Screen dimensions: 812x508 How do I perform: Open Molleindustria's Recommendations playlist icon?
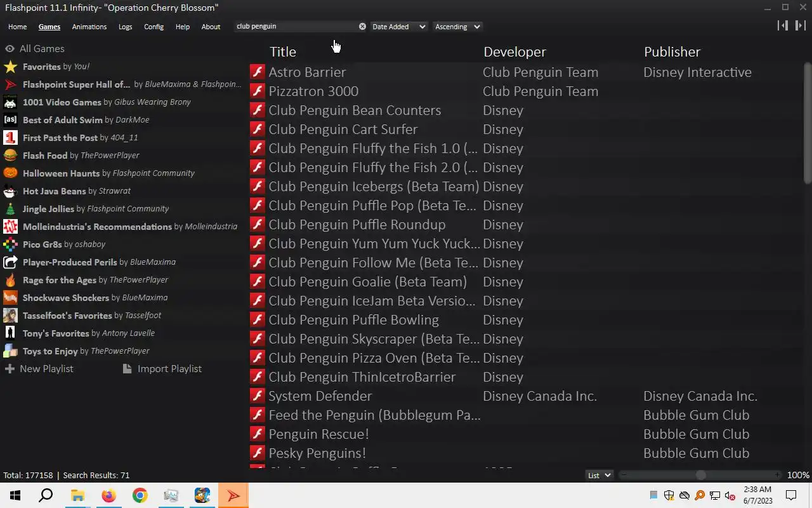(x=10, y=227)
